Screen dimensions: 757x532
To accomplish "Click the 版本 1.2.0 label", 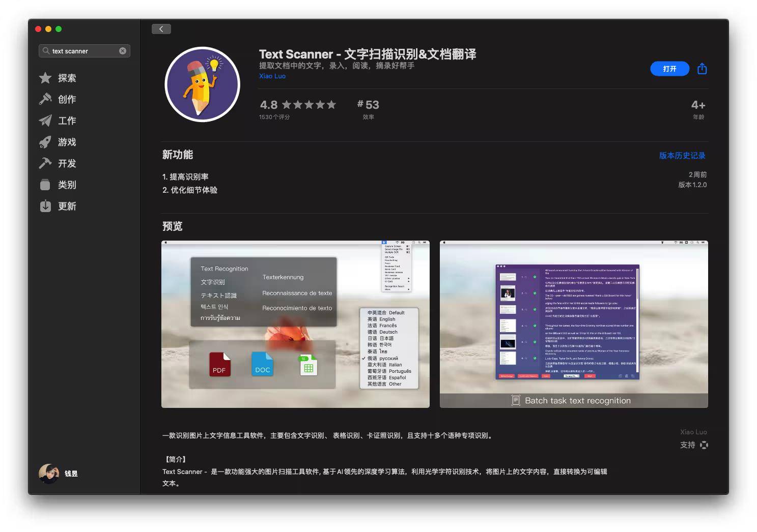I will tap(692, 185).
